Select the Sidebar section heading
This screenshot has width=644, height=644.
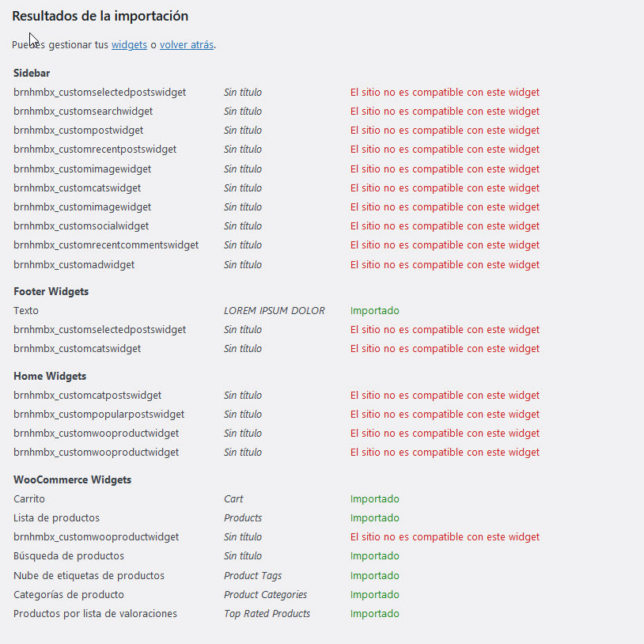(32, 73)
